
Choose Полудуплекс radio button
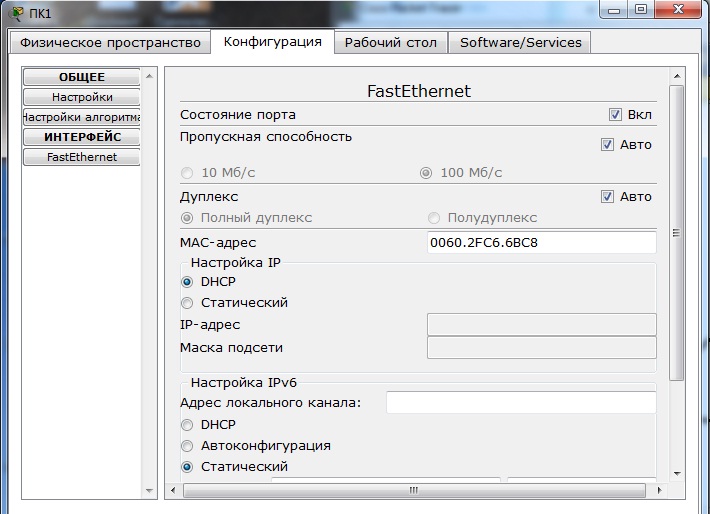click(434, 218)
